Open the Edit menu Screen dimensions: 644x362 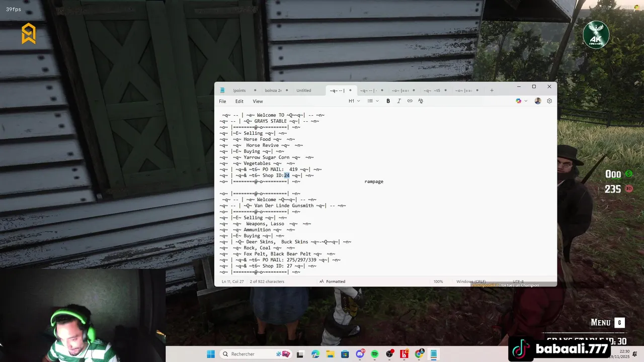pos(239,101)
